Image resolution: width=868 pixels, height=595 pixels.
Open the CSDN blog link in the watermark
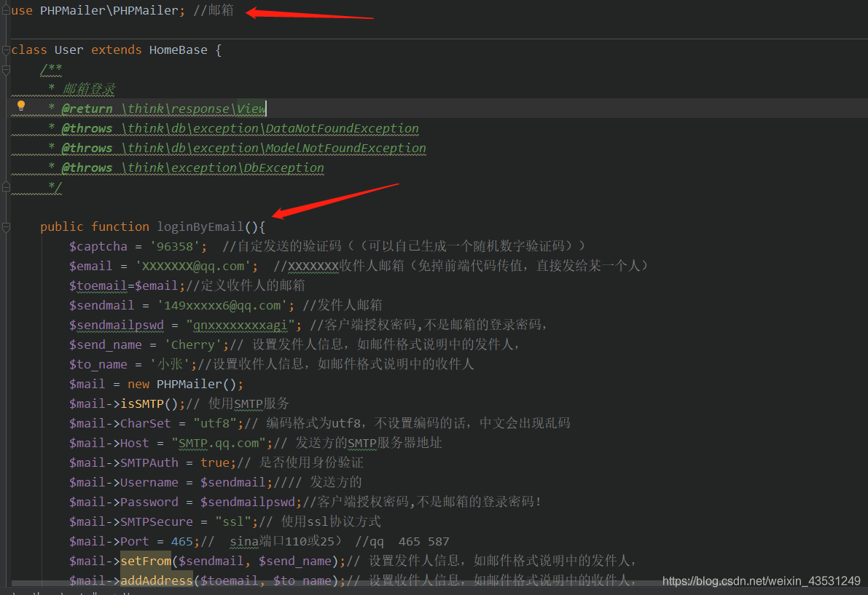tap(761, 581)
